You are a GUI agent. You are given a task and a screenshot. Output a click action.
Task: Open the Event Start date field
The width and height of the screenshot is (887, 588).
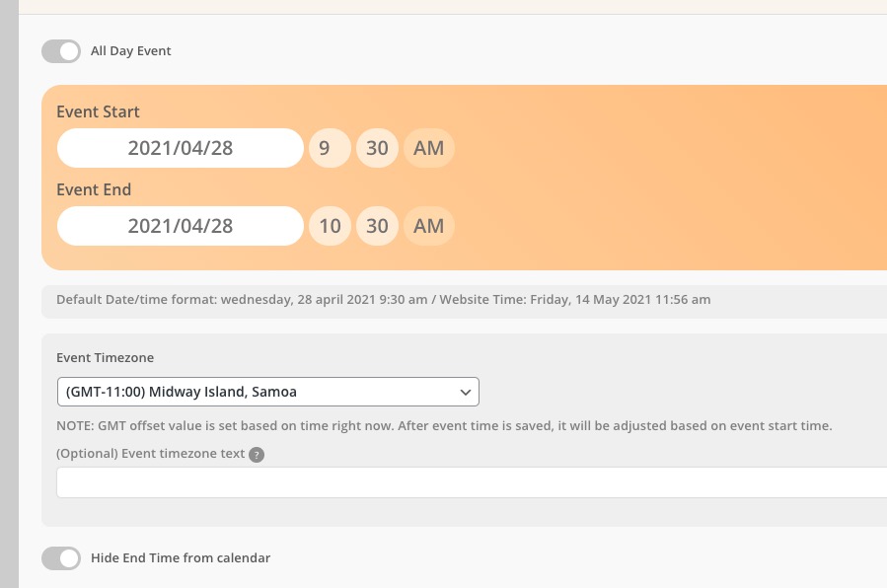[181, 148]
